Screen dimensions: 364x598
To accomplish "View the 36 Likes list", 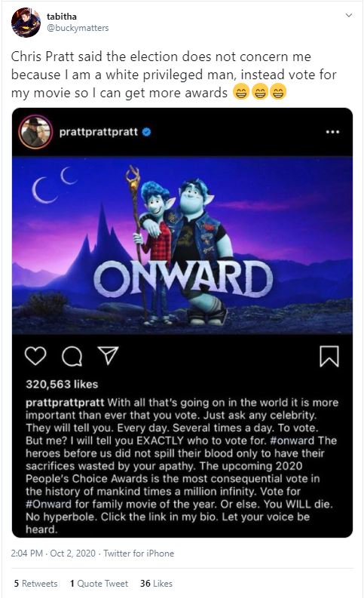I will tap(156, 584).
